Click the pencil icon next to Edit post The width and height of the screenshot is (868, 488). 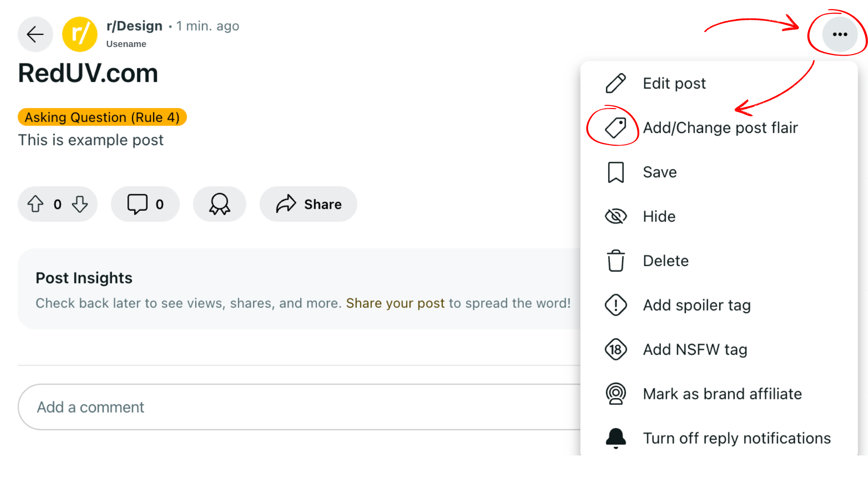point(615,83)
